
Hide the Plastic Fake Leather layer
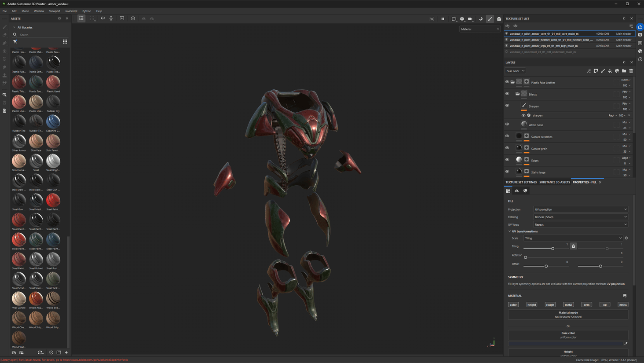click(x=507, y=81)
